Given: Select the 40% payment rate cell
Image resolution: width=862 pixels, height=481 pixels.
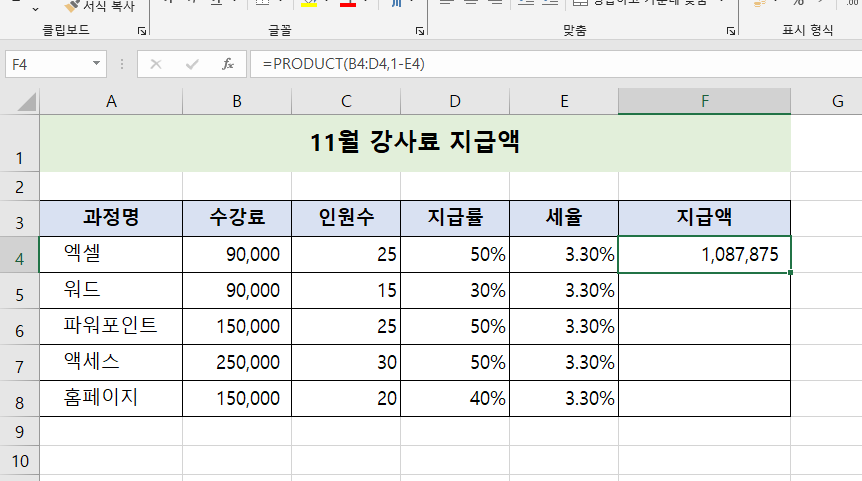Looking at the screenshot, I should point(455,399).
